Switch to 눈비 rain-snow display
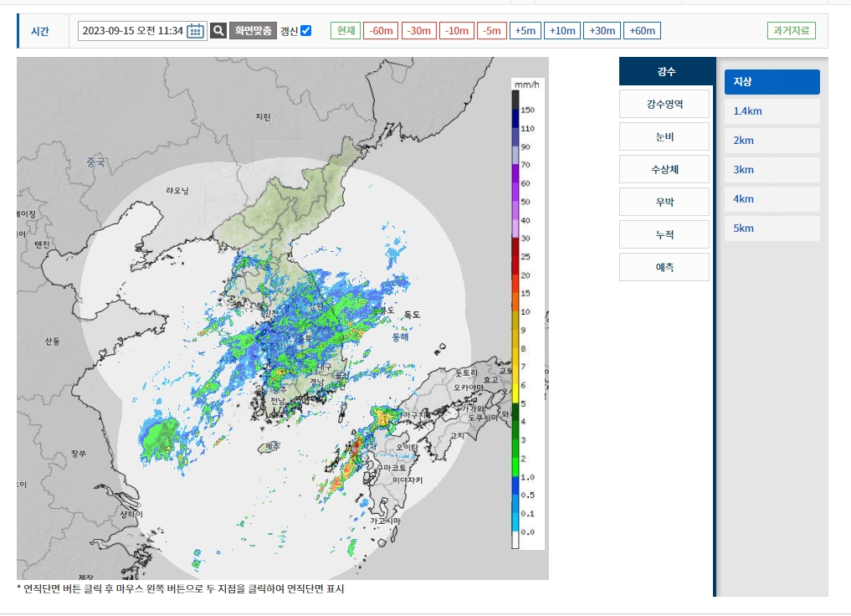 (664, 136)
